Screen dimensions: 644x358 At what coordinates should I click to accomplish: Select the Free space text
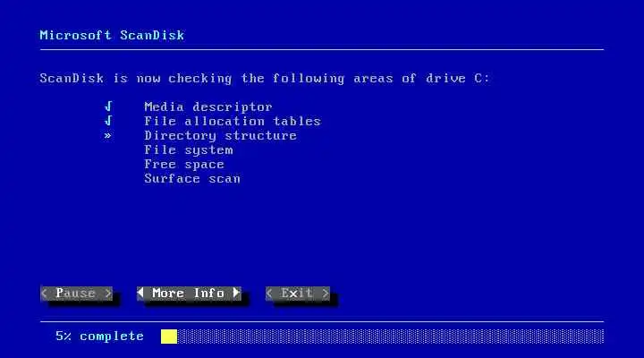[184, 165]
